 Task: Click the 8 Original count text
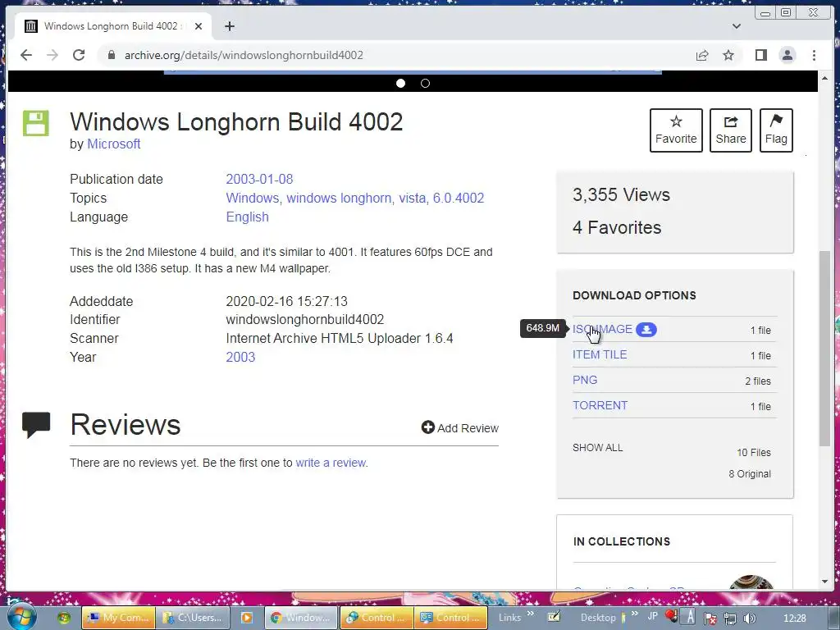point(750,473)
